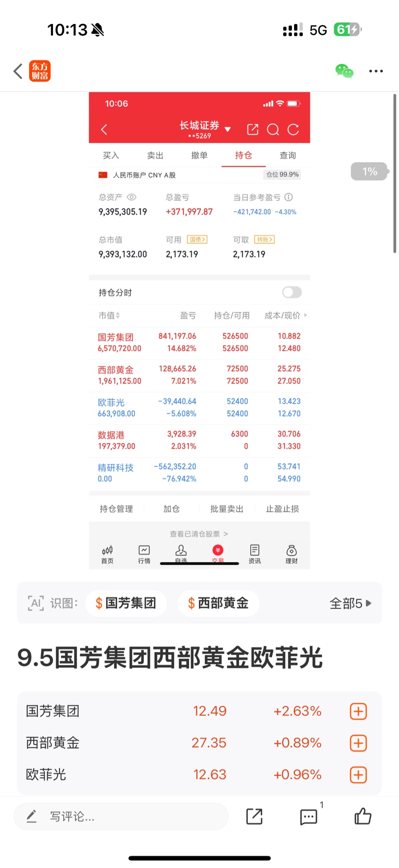This screenshot has height=868, width=399.
Task: Tap the share/export icon in the red header
Action: 252,129
